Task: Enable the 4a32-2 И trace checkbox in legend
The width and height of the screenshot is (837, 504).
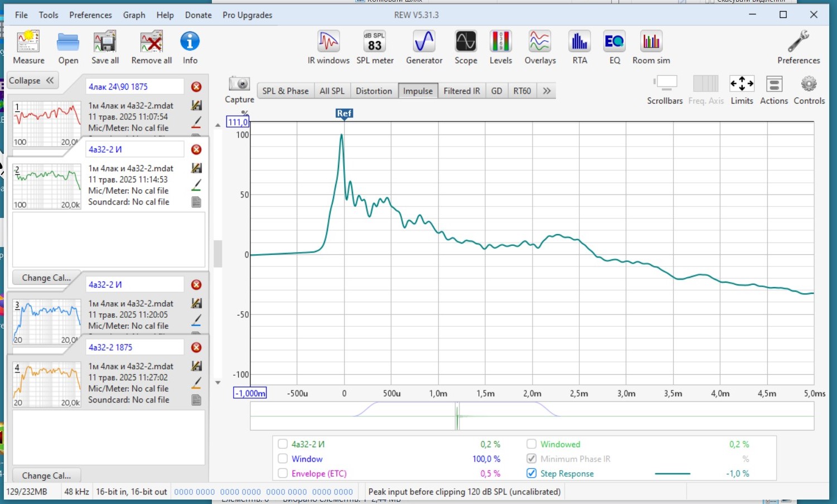Action: tap(283, 444)
